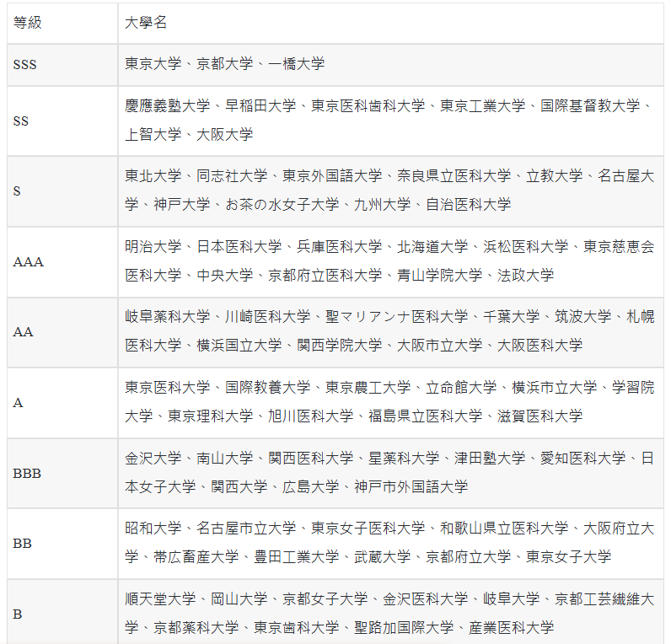Click 上智大学 text
Image resolution: width=671 pixels, height=644 pixels.
coord(153,134)
